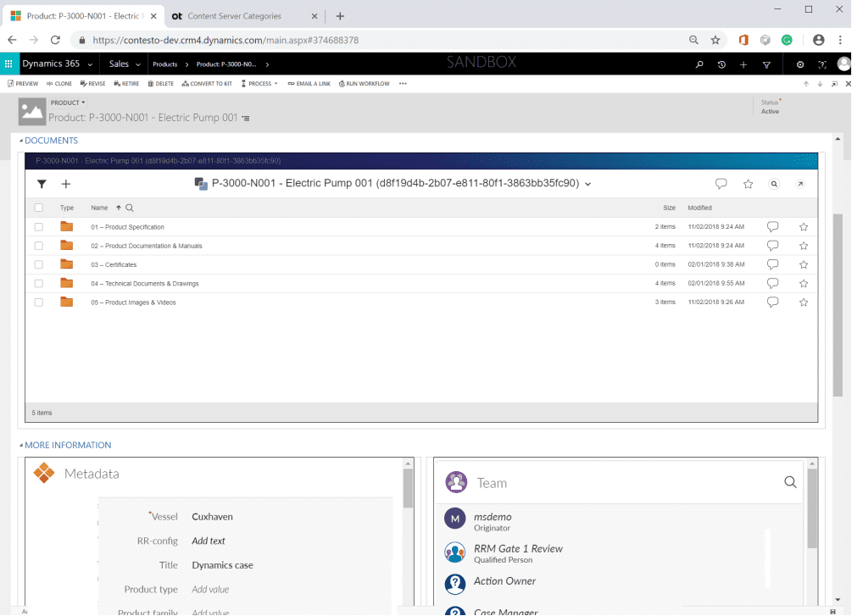Select all documents with the header checkbox
Viewport: 852px width, 616px height.
38,207
